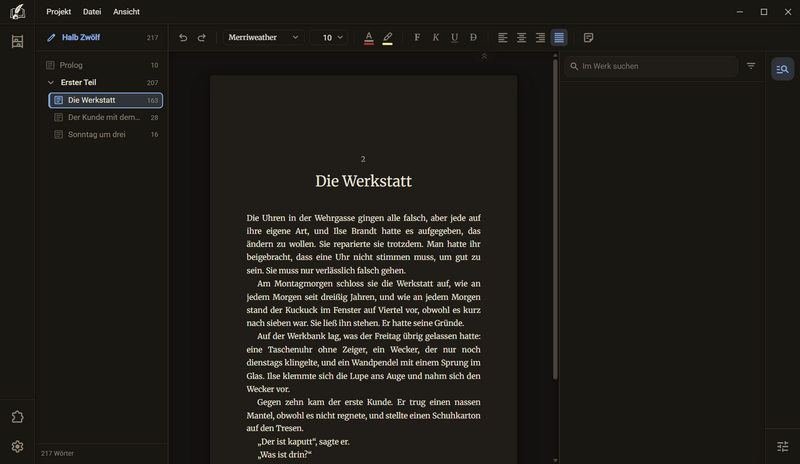This screenshot has height=464, width=800.
Task: Open search filter options icon
Action: 751,66
